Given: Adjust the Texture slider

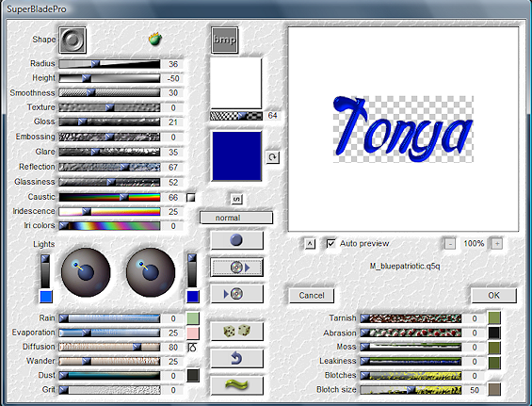Looking at the screenshot, I should (x=109, y=107).
